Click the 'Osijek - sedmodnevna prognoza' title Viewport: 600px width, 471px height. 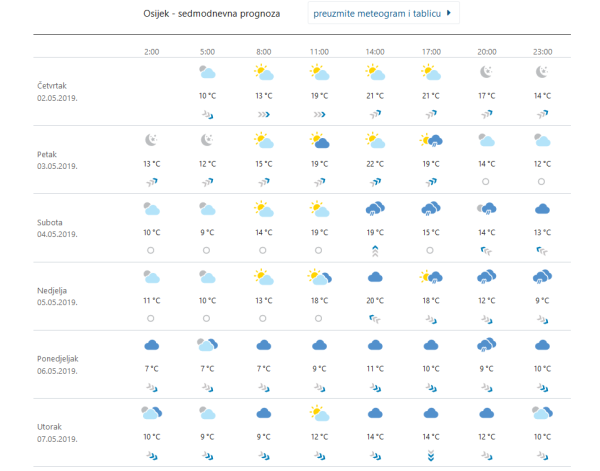[x=212, y=15]
